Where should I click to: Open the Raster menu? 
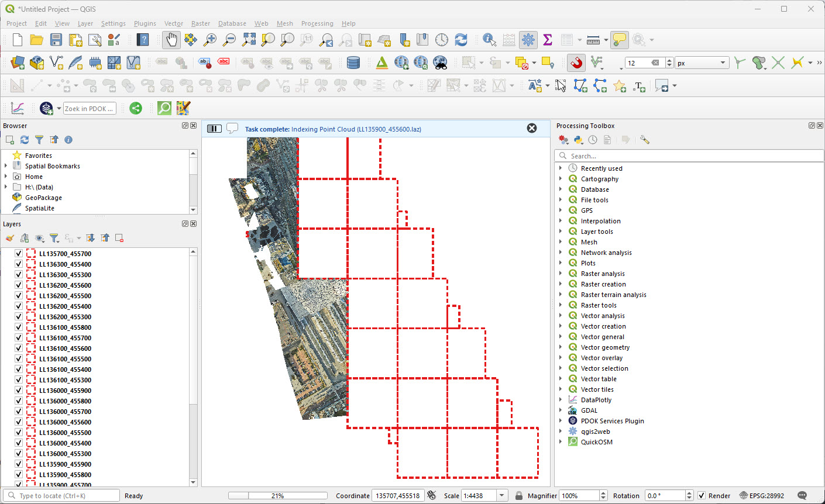(x=200, y=23)
